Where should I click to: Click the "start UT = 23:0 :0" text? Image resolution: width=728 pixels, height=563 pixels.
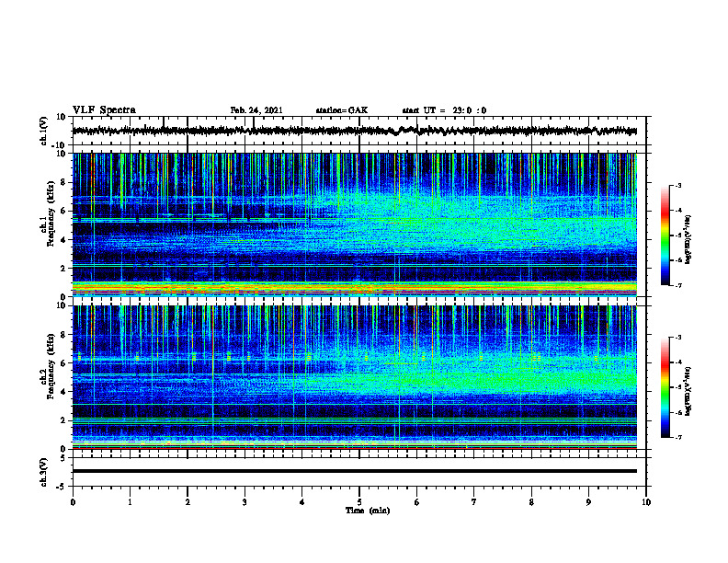(x=444, y=110)
